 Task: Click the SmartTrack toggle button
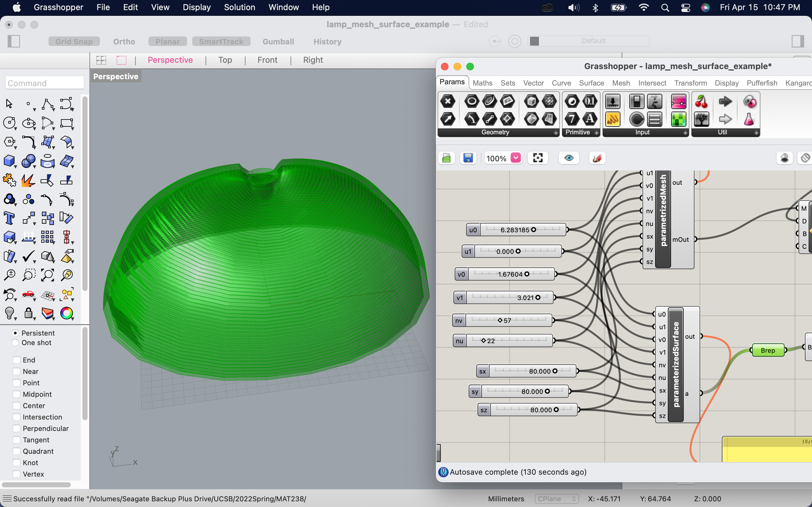point(220,40)
